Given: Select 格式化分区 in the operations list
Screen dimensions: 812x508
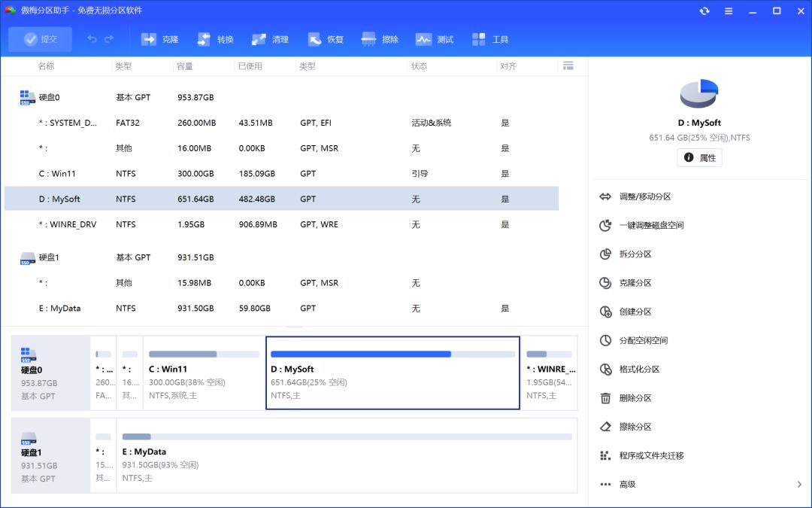Looking at the screenshot, I should tap(639, 370).
